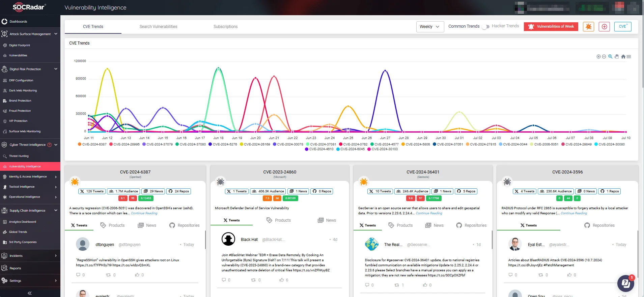Image resolution: width=644 pixels, height=297 pixels.
Task: Expand Tactical Intelligence submenu
Action: tap(56, 187)
